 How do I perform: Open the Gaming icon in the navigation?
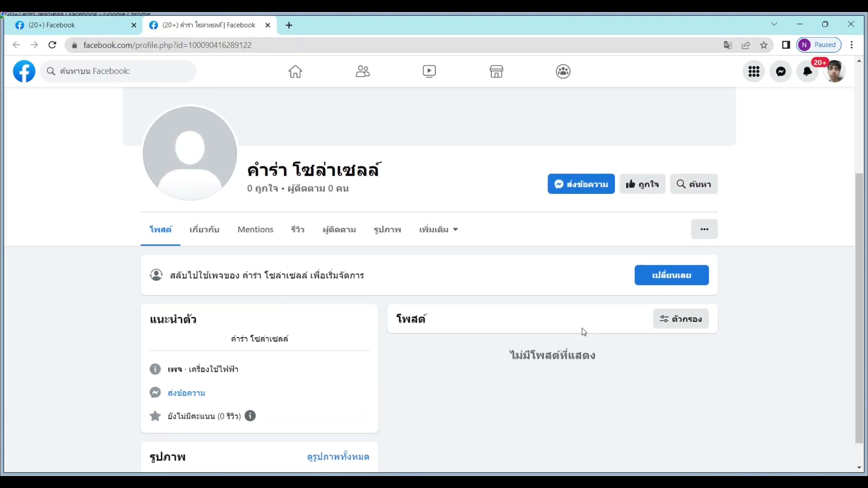(x=563, y=71)
